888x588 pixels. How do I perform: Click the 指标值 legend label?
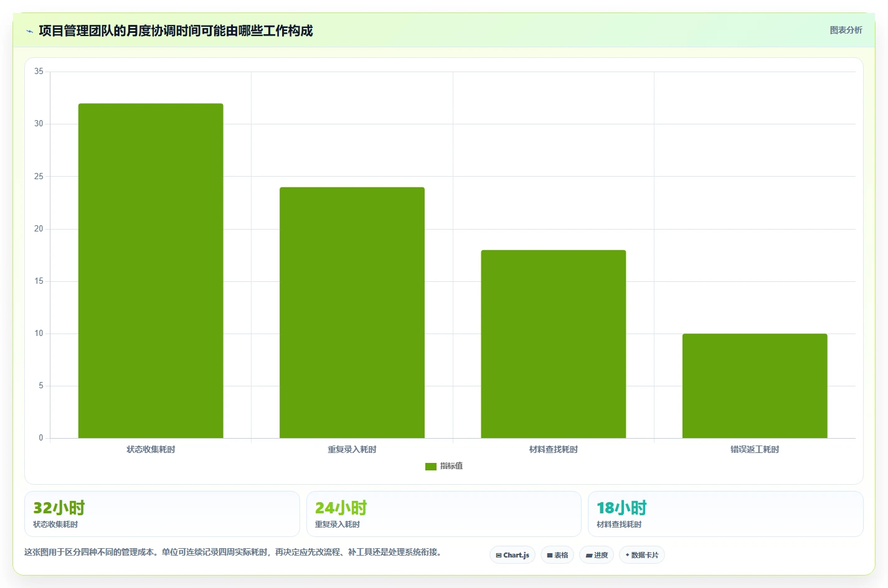click(x=451, y=466)
